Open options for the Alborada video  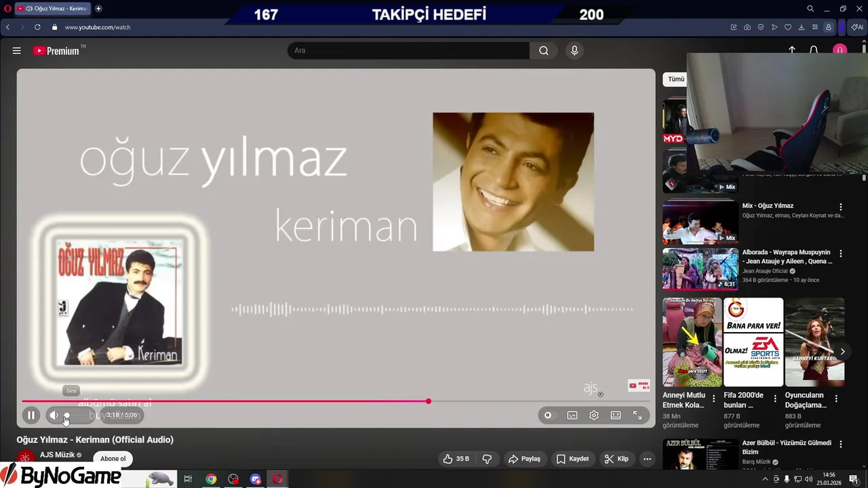tap(841, 253)
